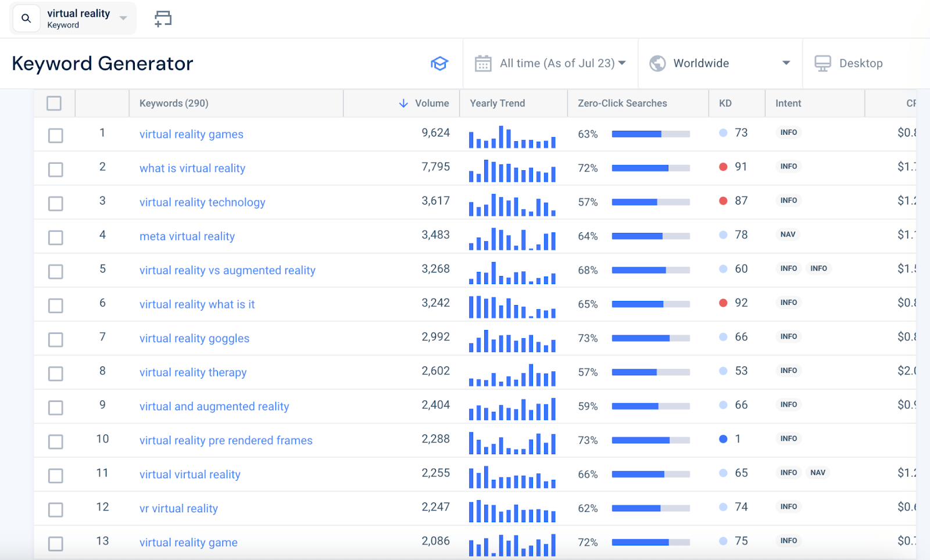Click yearly trend chart for meta virtual reality
Viewport: 930px width, 560px height.
click(x=512, y=239)
